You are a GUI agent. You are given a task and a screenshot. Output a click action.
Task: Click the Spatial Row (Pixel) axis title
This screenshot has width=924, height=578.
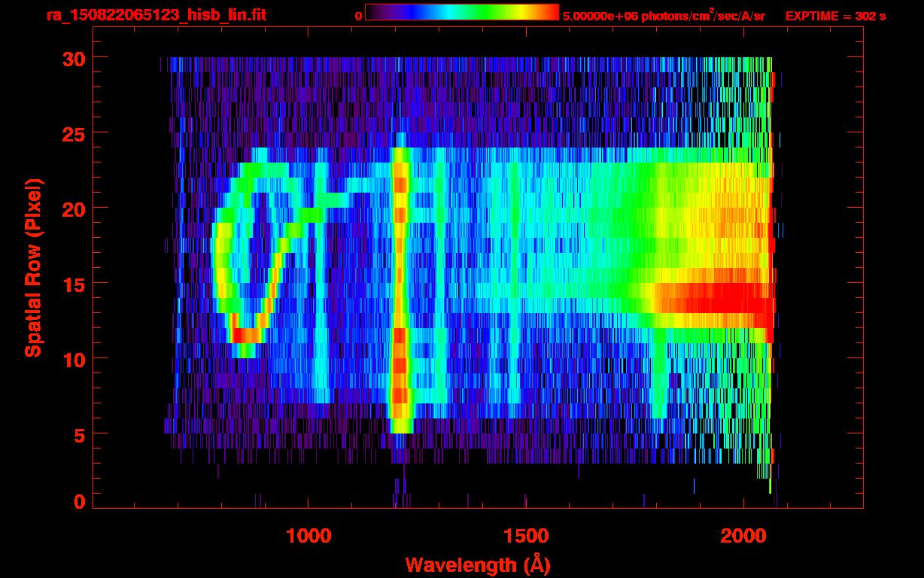coord(34,268)
